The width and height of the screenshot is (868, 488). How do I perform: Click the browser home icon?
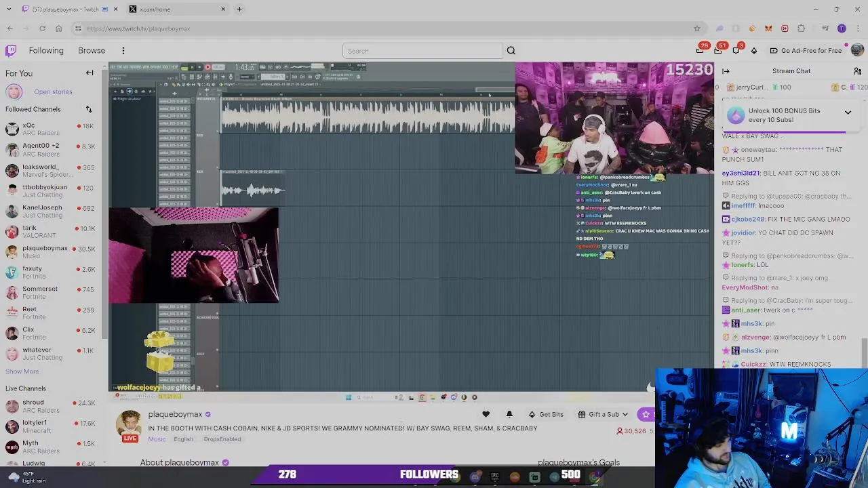[58, 28]
